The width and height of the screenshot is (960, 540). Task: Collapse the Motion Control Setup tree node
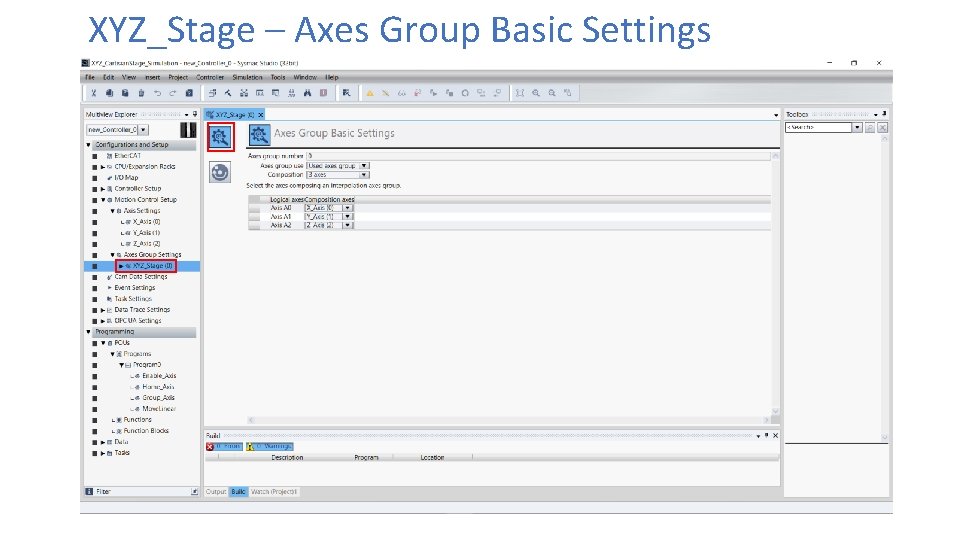pyautogui.click(x=103, y=200)
